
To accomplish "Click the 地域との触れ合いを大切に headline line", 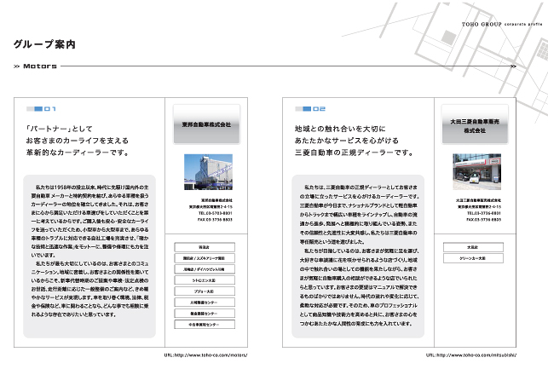I will point(340,129).
